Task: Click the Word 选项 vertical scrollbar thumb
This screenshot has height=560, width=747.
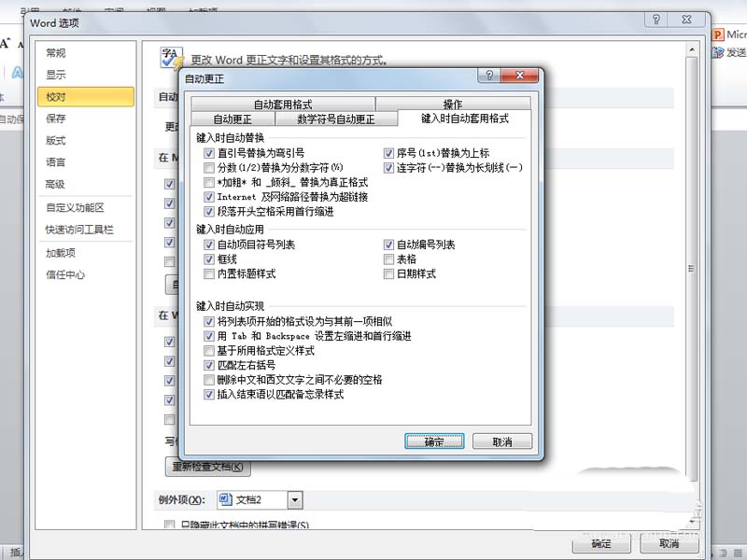Action: click(x=692, y=269)
